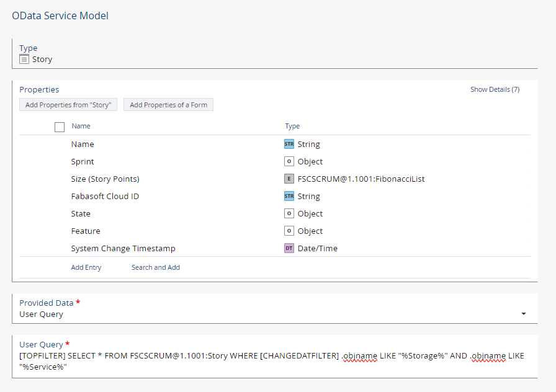Click Add Properties from "Story" button

point(68,105)
